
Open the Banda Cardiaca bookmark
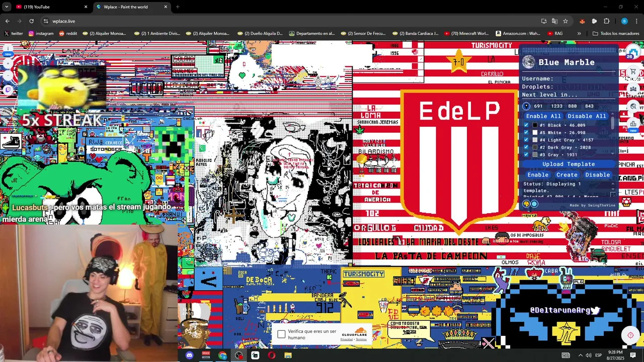coord(415,34)
